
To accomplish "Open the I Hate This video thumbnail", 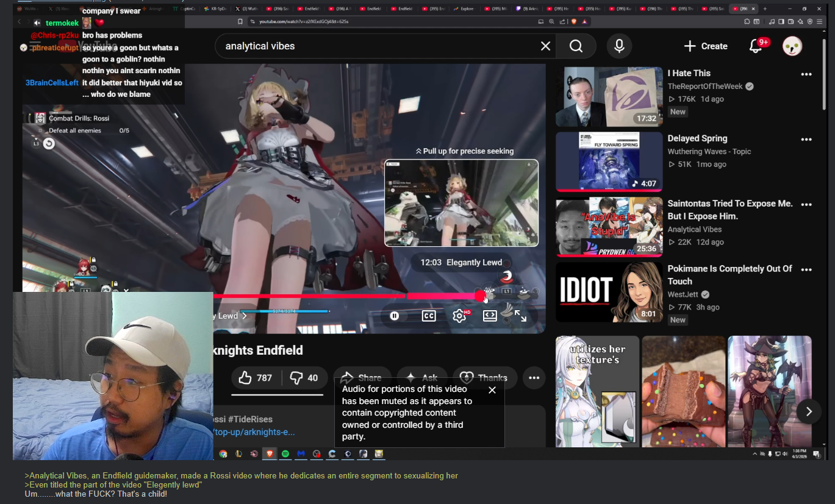I will pyautogui.click(x=609, y=97).
